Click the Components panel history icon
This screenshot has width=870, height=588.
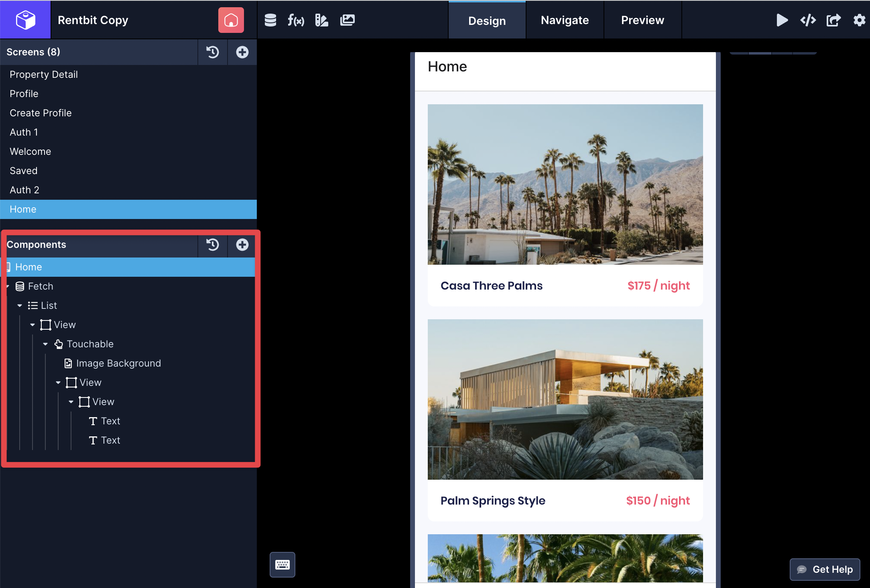click(213, 245)
